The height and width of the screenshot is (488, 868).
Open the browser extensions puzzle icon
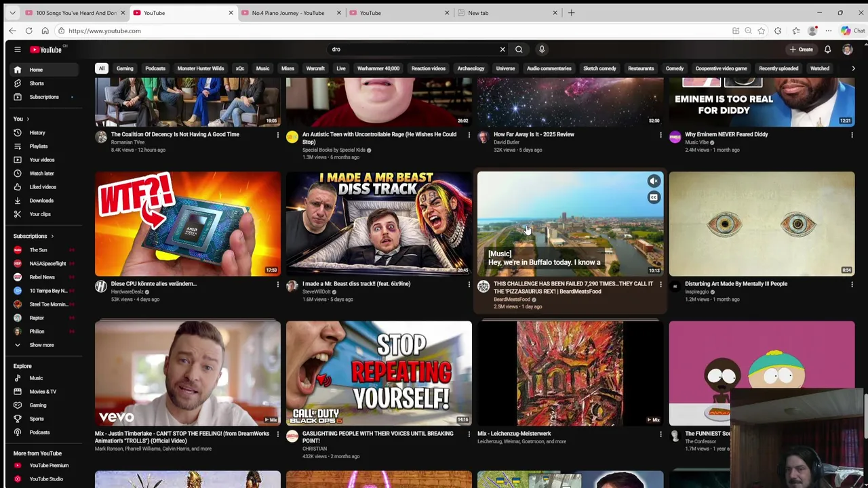(778, 30)
